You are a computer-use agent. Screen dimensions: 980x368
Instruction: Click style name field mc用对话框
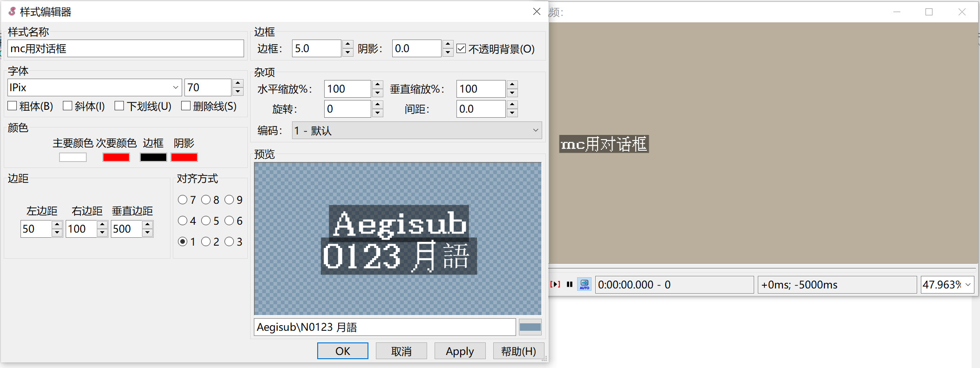click(126, 48)
